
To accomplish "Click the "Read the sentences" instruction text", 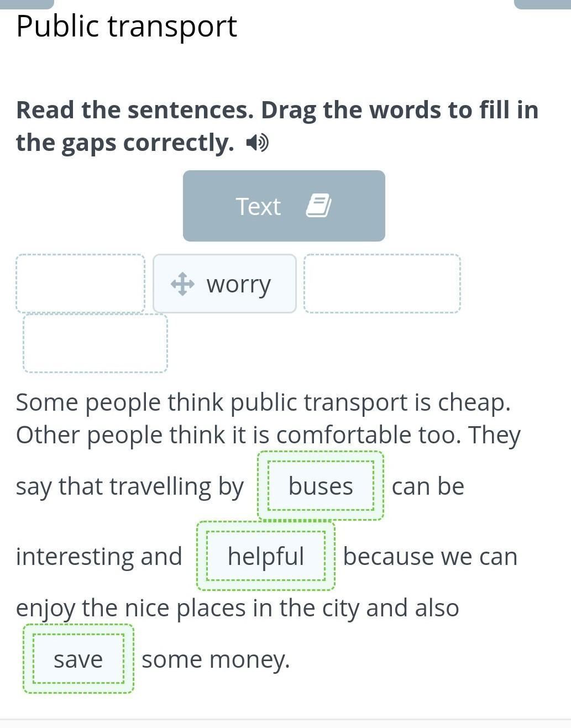I will pyautogui.click(x=276, y=126).
